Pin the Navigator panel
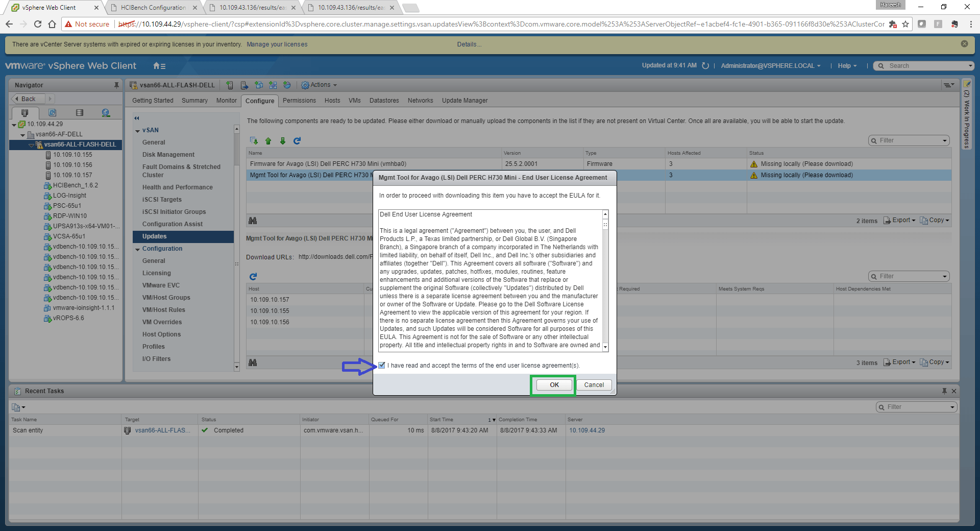Image resolution: width=980 pixels, height=531 pixels. coord(116,85)
